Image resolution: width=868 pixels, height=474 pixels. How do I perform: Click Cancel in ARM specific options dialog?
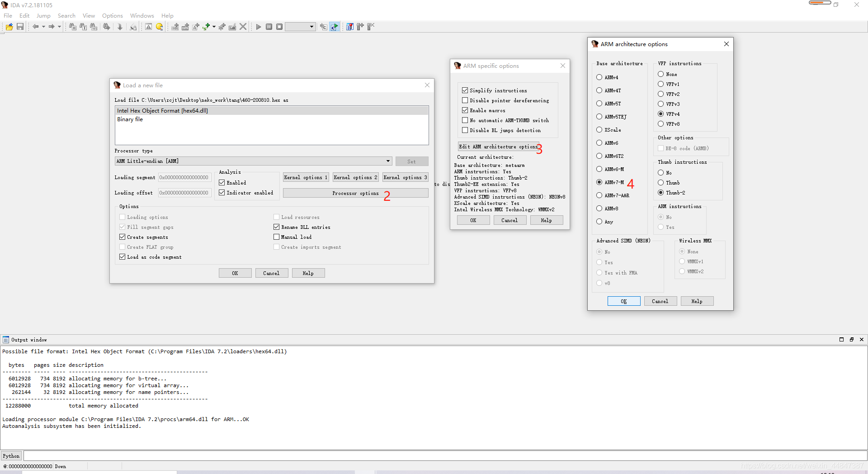coord(509,220)
